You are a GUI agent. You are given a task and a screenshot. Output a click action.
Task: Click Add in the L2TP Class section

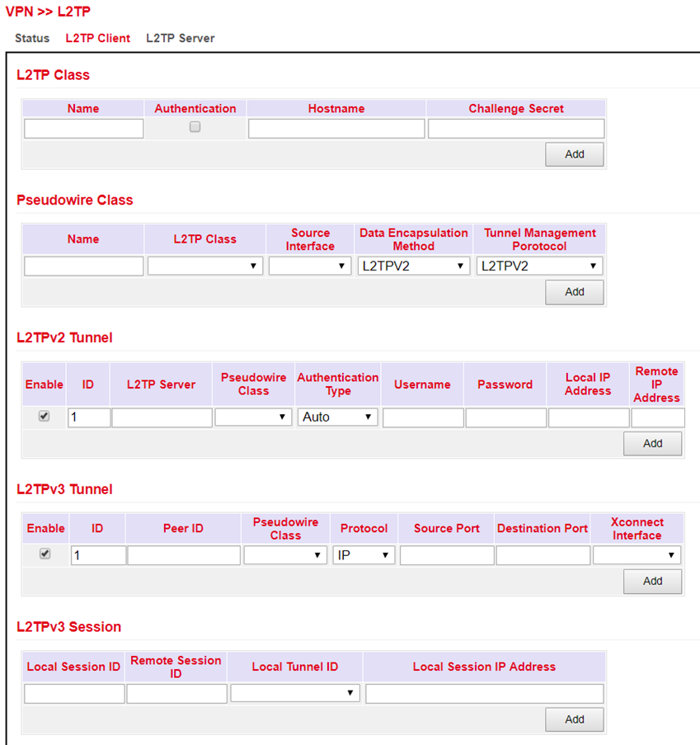575,154
